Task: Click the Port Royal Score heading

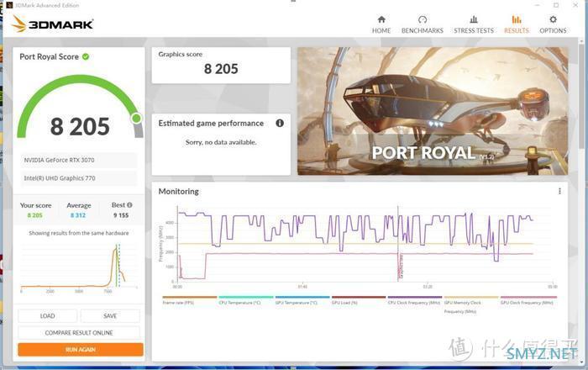Action: coord(49,56)
